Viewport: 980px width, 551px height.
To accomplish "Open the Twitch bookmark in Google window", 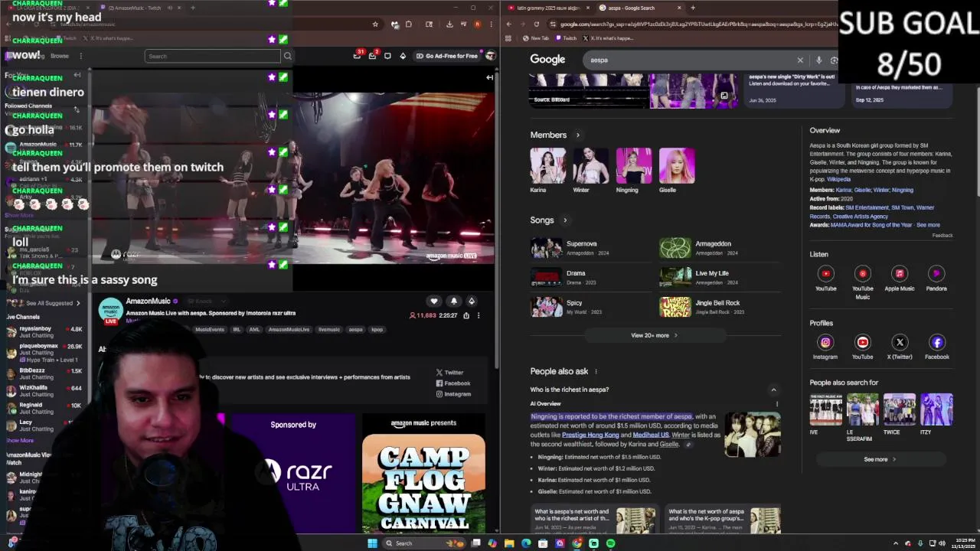I will tap(566, 37).
